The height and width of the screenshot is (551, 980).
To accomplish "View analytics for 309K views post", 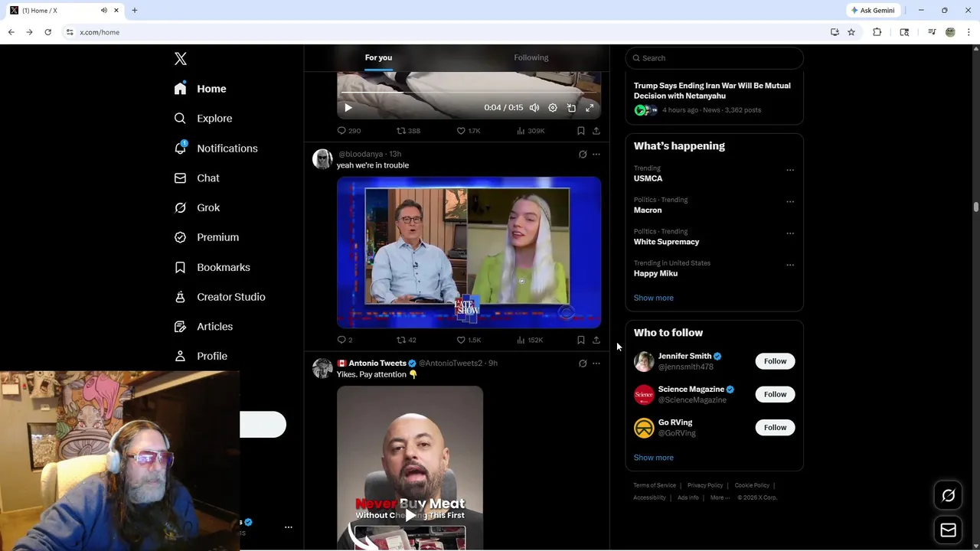I will (x=531, y=131).
